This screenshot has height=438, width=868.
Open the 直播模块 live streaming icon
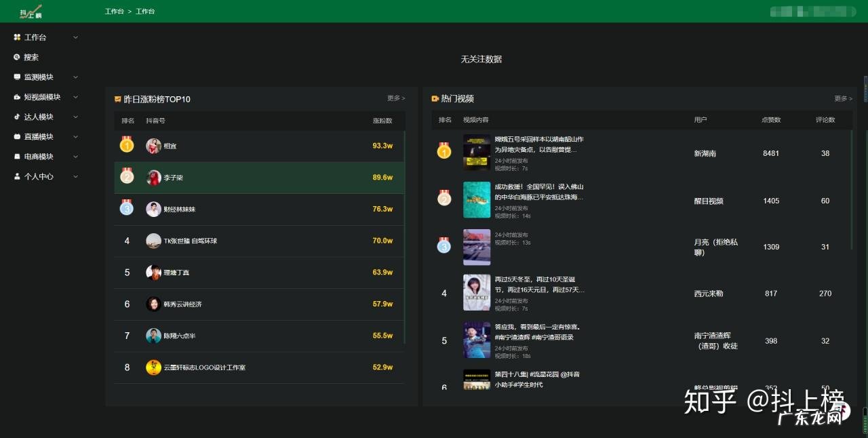click(18, 136)
